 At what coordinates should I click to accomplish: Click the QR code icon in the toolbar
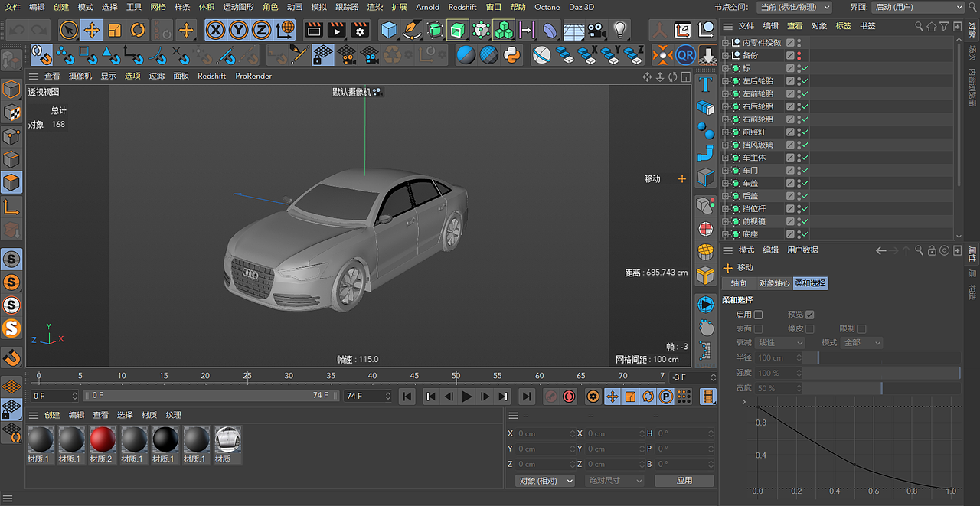pos(687,54)
